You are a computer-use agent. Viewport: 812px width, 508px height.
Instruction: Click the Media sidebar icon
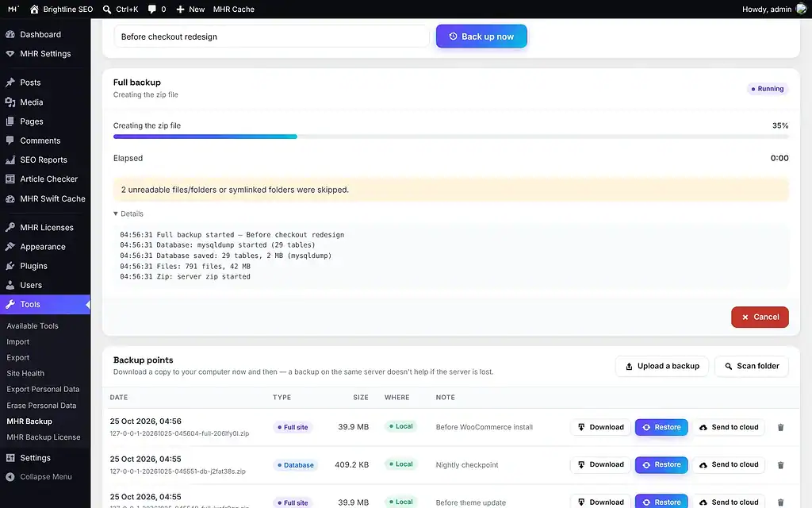click(x=10, y=102)
